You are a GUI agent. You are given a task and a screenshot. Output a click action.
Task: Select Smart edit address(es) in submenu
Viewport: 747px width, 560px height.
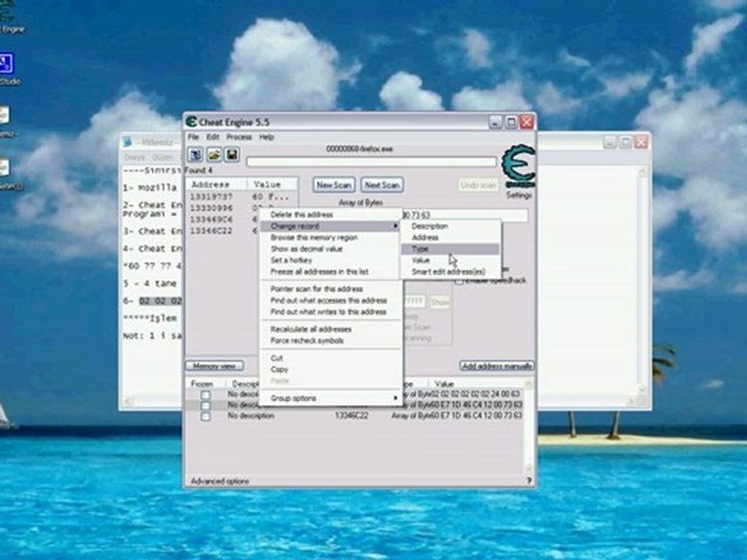coord(451,272)
